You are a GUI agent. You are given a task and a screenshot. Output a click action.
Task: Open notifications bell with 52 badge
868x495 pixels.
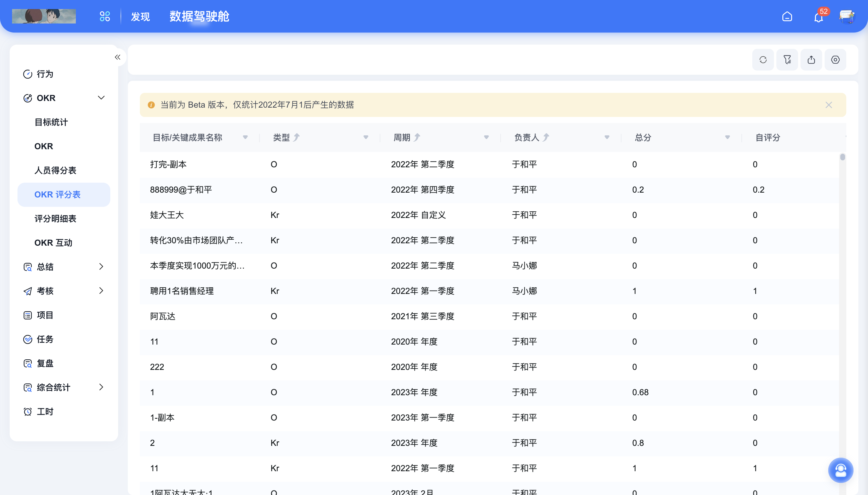(819, 16)
